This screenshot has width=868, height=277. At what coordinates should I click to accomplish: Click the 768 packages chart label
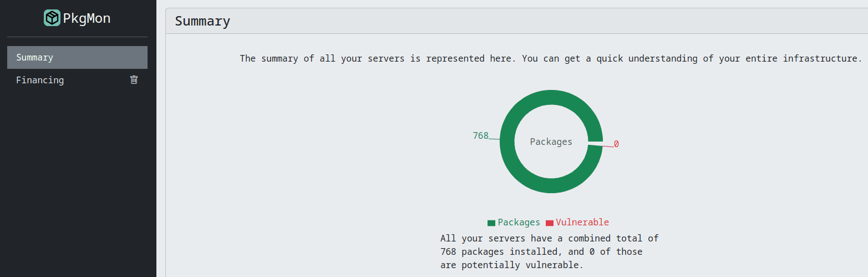click(480, 135)
